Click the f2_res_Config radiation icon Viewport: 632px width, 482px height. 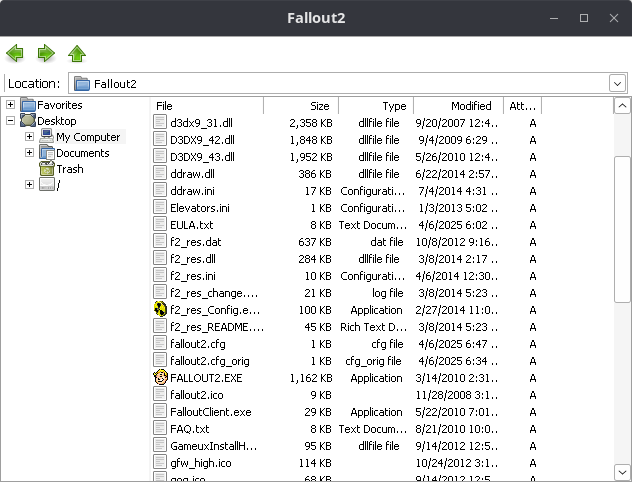[x=160, y=309]
